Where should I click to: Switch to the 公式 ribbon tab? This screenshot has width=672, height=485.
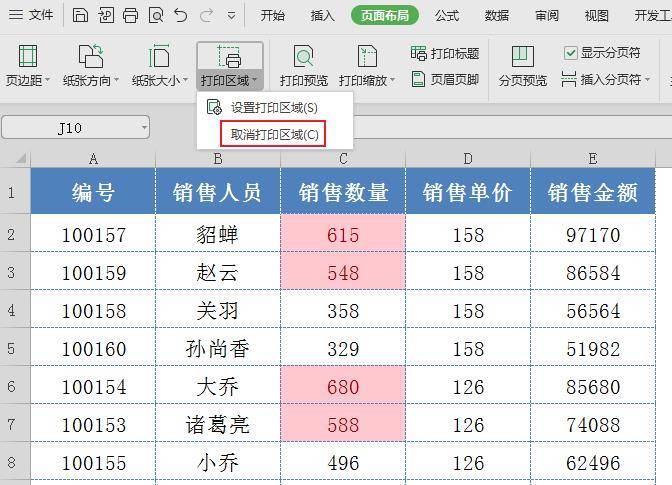tap(447, 15)
